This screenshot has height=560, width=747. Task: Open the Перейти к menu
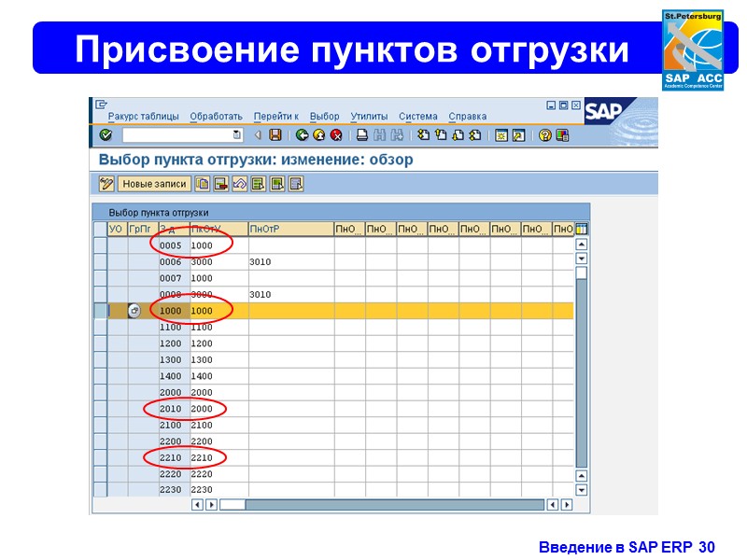pos(275,116)
